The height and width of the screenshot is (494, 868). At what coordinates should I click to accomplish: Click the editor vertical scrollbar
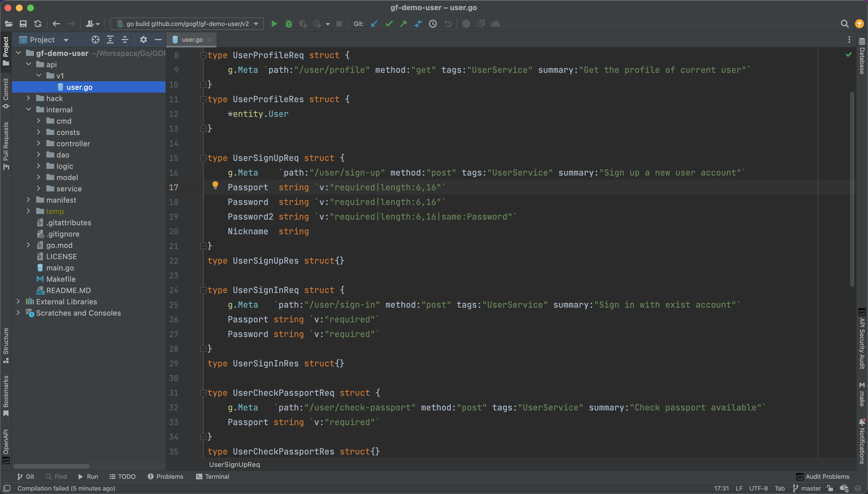coord(852,189)
